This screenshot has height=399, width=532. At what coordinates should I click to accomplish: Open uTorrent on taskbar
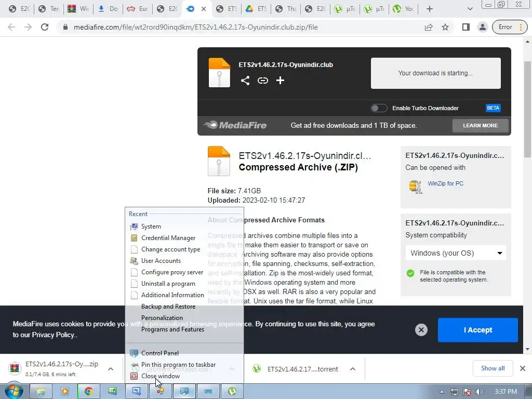coord(232,391)
